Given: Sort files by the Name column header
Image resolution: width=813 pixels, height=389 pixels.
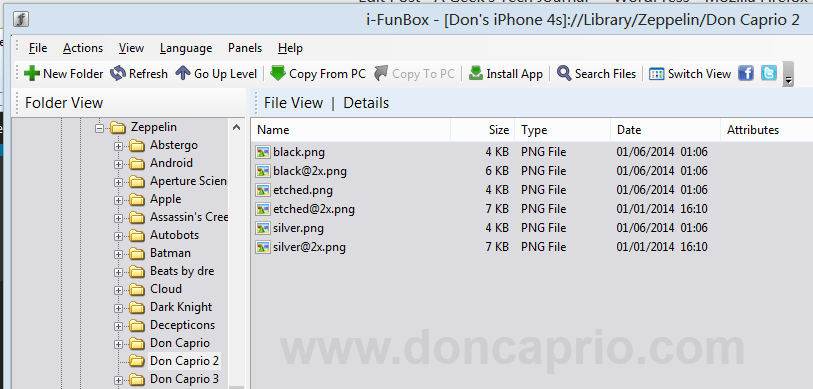Looking at the screenshot, I should [x=351, y=130].
